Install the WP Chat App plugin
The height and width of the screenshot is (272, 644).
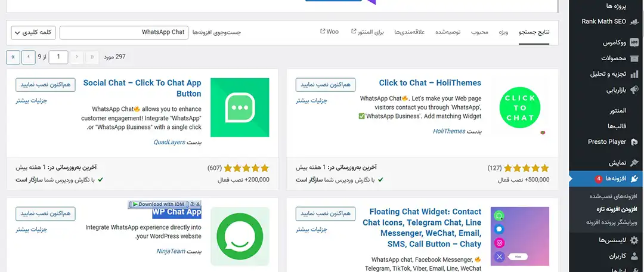(45, 214)
